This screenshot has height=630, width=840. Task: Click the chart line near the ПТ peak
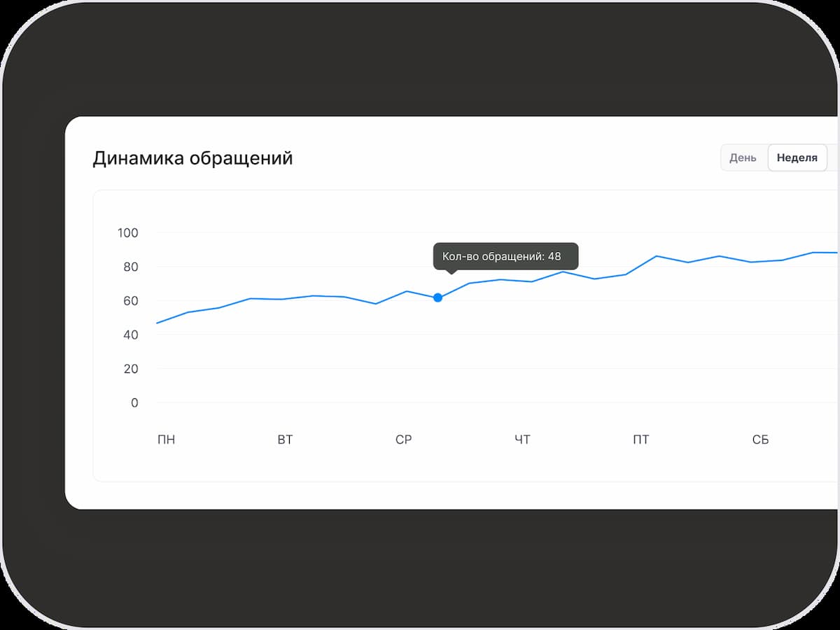[x=654, y=256]
